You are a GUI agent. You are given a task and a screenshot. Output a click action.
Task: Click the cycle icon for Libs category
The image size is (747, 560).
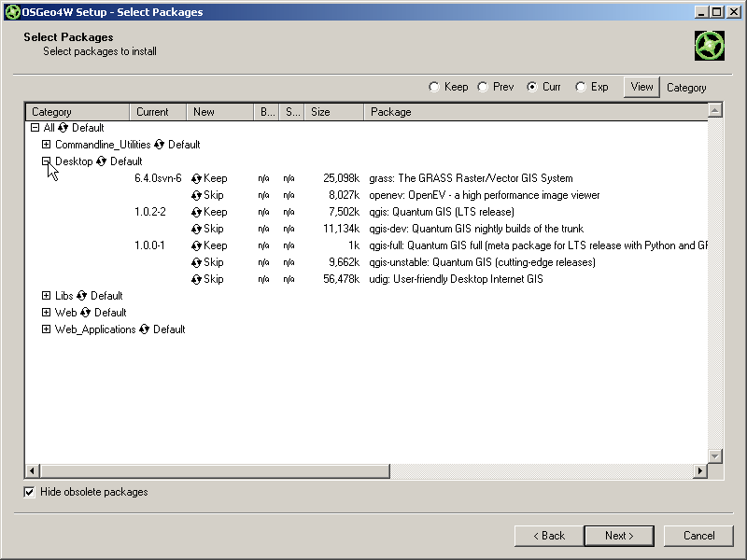tap(82, 296)
